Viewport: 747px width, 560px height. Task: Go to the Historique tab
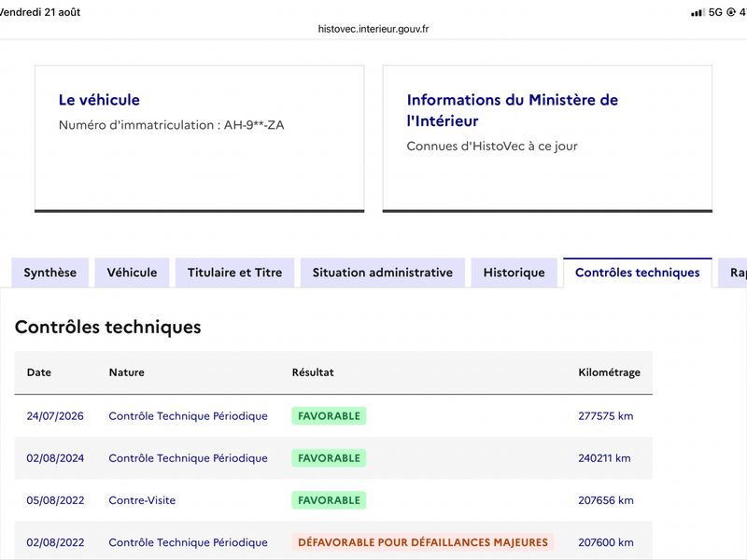[x=514, y=273]
